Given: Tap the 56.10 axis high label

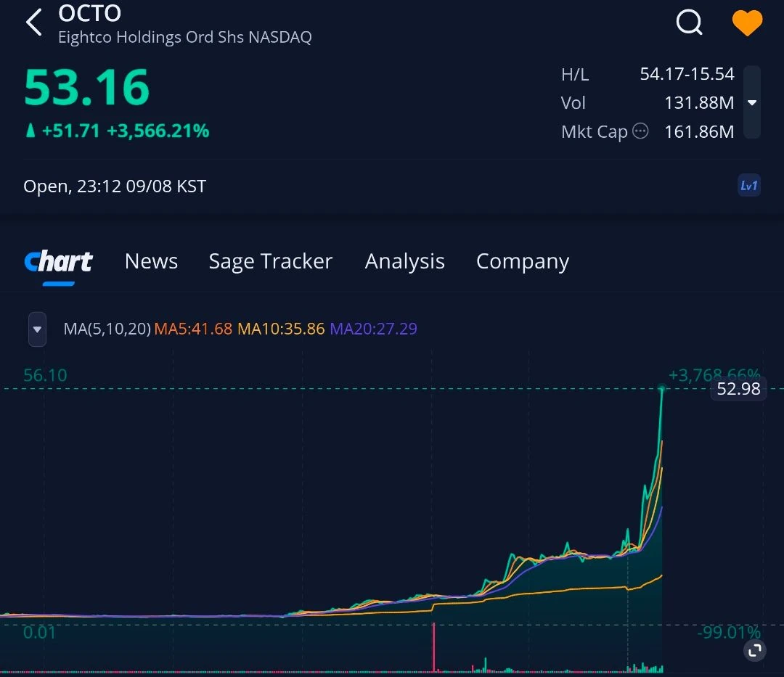Looking at the screenshot, I should pyautogui.click(x=45, y=375).
